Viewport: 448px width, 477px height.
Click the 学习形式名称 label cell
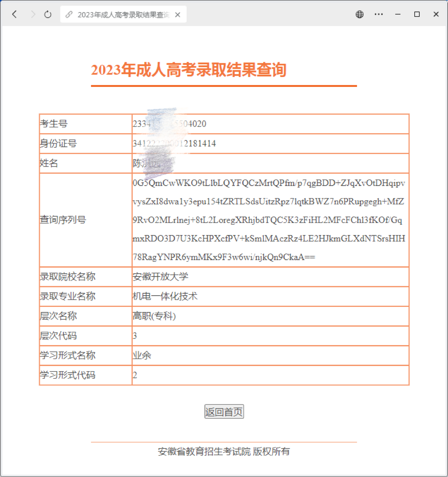coord(85,355)
